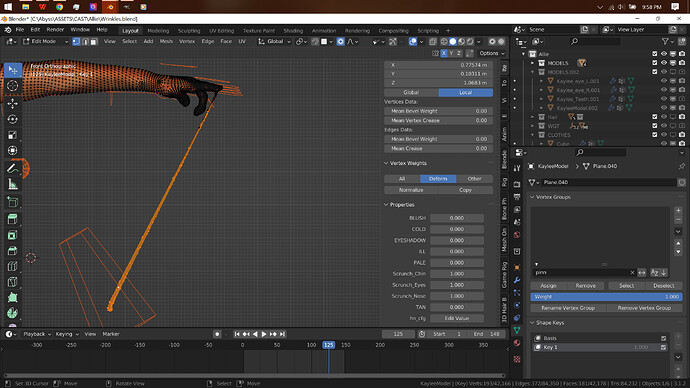Expand the MODELS collection in outliner

tap(532, 63)
